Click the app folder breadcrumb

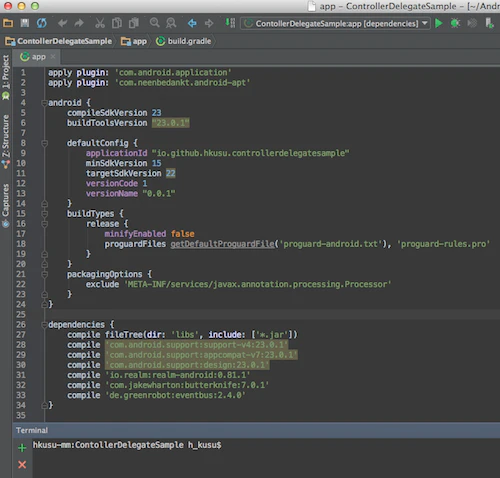pos(134,41)
